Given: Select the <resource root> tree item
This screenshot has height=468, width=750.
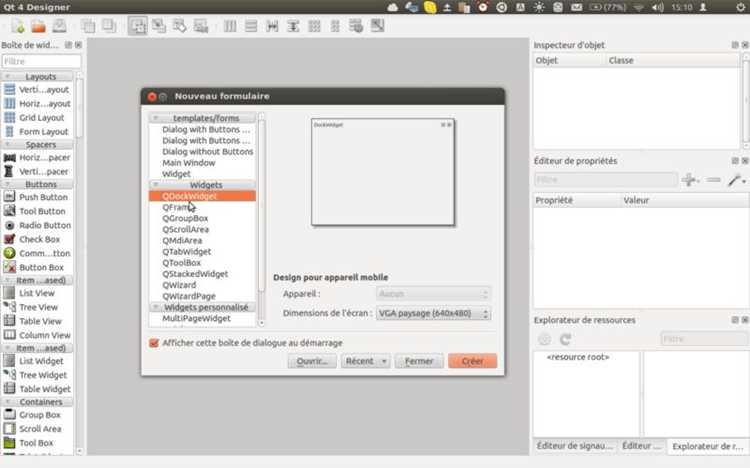Looking at the screenshot, I should click(578, 357).
